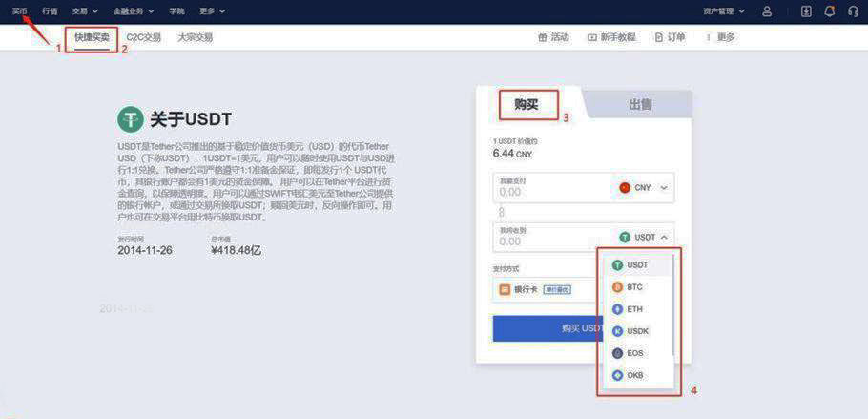Open the 新手教程 link

(x=611, y=37)
